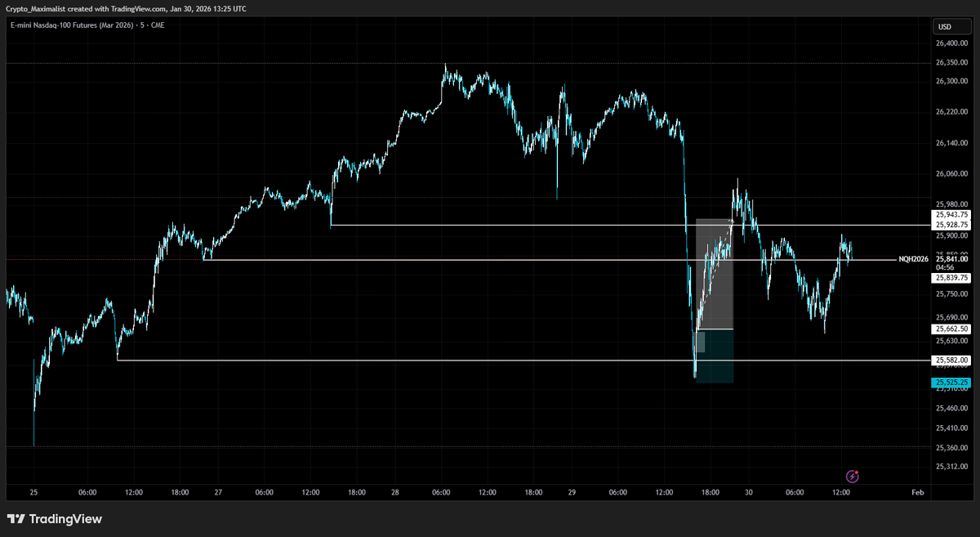
Task: Click the red notification dot on the lightning icon
Action: pyautogui.click(x=857, y=472)
